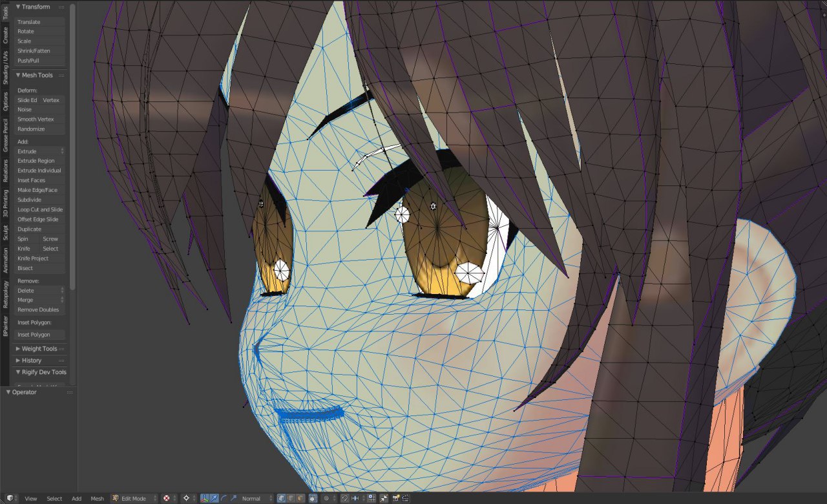Open the editor type cube icon menu
The width and height of the screenshot is (827, 504).
(x=11, y=498)
